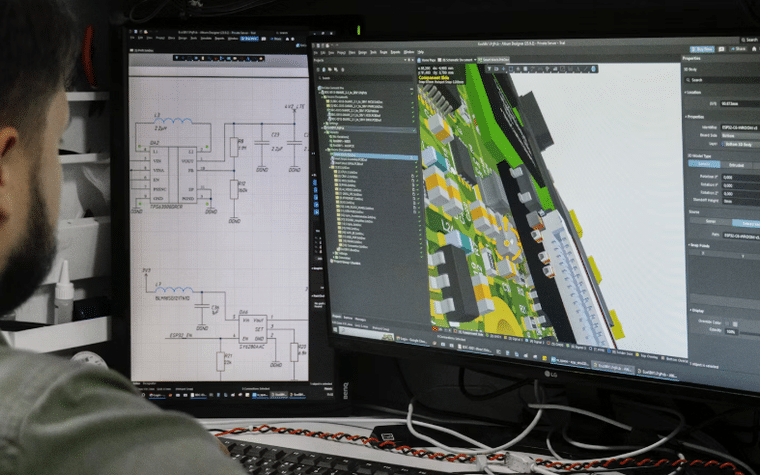
Task: Open the File menu in the right Altium PCB window
Action: (316, 52)
